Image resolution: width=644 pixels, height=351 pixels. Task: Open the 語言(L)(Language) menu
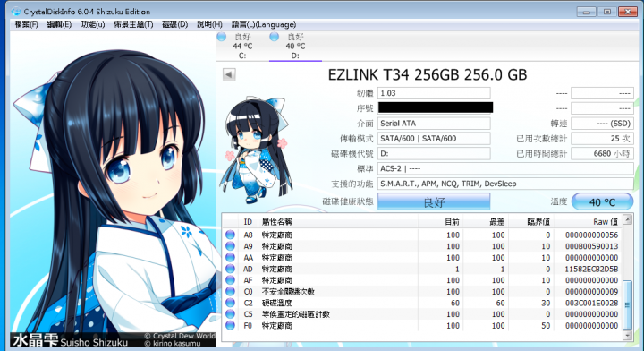click(x=264, y=25)
